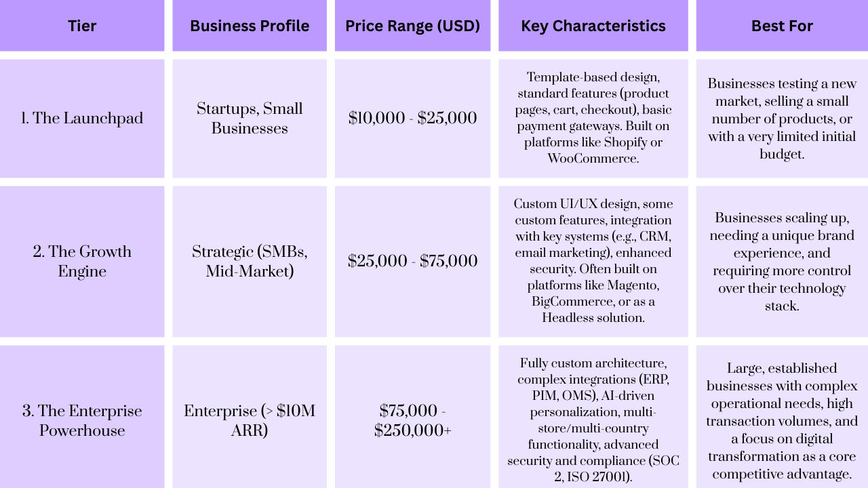Select the $10,000 - $25,000 price cell
Viewport: 868px width, 488px height.
coord(412,119)
